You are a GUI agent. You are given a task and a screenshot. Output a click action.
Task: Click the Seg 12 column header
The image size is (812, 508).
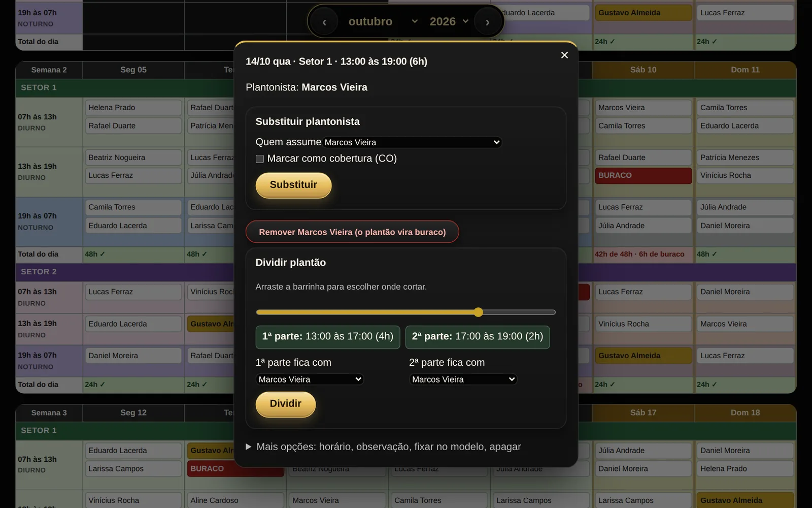click(x=133, y=412)
